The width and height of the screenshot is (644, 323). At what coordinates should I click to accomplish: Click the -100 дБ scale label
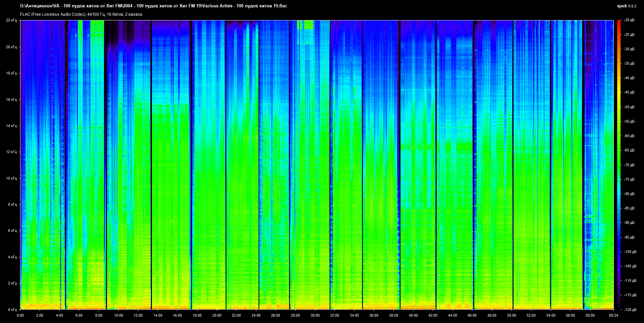point(630,252)
